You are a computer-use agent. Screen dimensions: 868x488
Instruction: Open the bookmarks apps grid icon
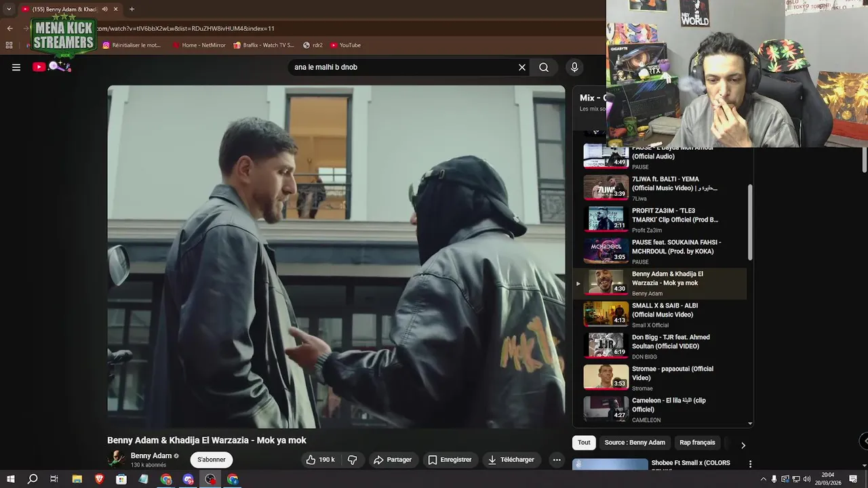click(9, 45)
